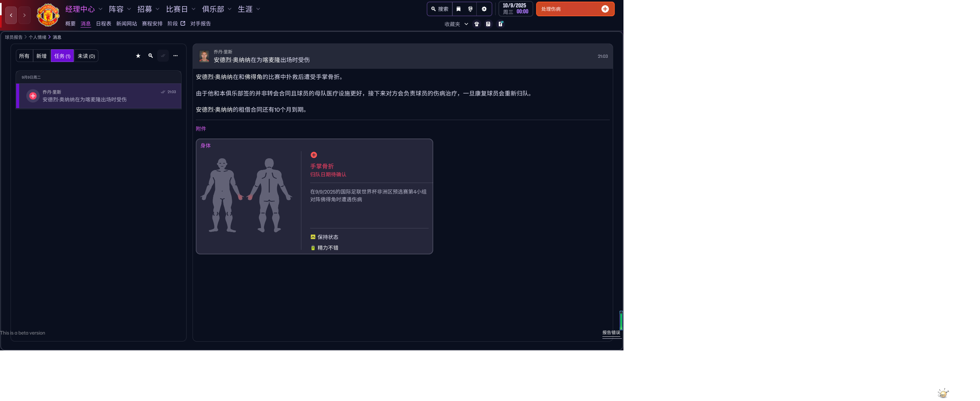The height and width of the screenshot is (401, 980).
Task: Go back with the left arrow button
Action: click(11, 15)
